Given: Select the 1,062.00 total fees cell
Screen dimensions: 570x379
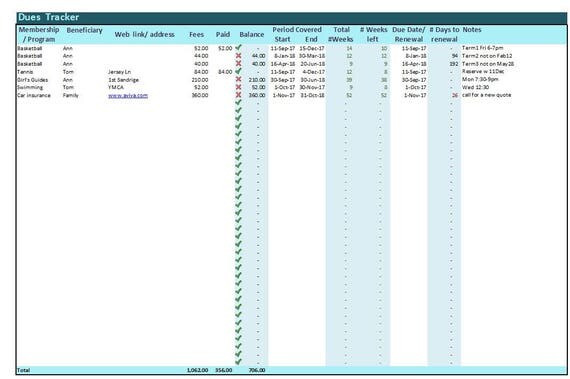Looking at the screenshot, I should [197, 370].
